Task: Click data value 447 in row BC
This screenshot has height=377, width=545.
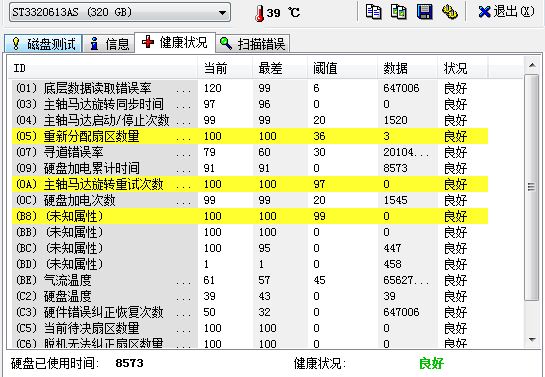Action: [392, 248]
